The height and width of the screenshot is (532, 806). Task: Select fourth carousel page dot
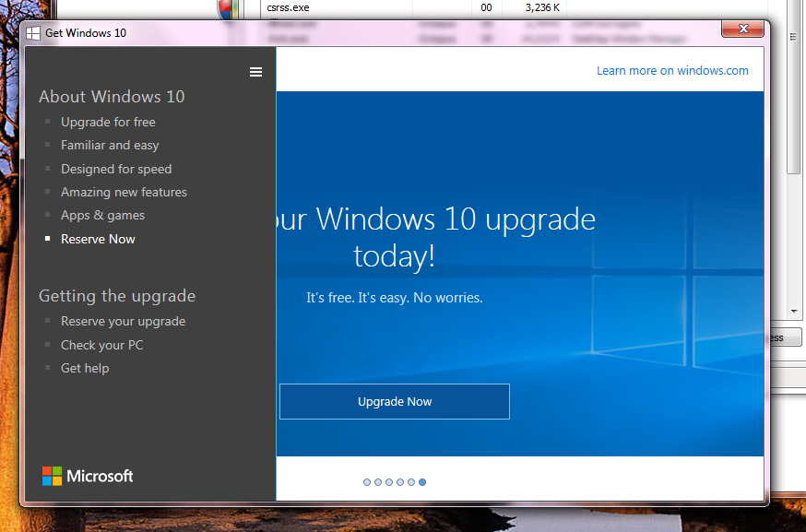click(400, 482)
